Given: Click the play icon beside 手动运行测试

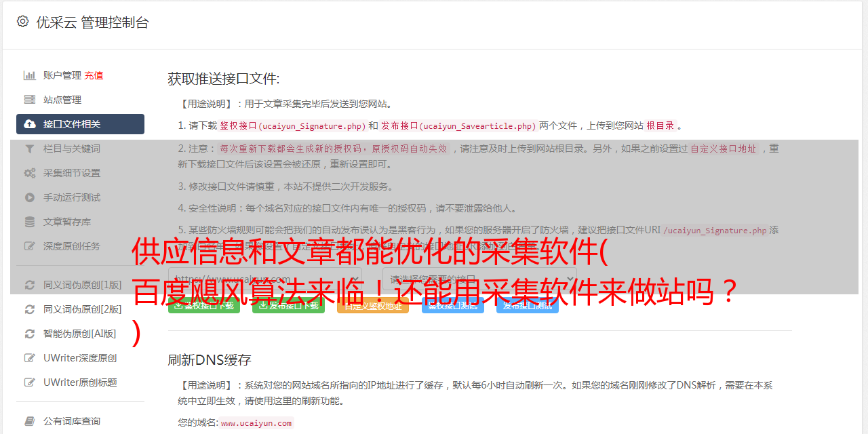Looking at the screenshot, I should (x=30, y=197).
